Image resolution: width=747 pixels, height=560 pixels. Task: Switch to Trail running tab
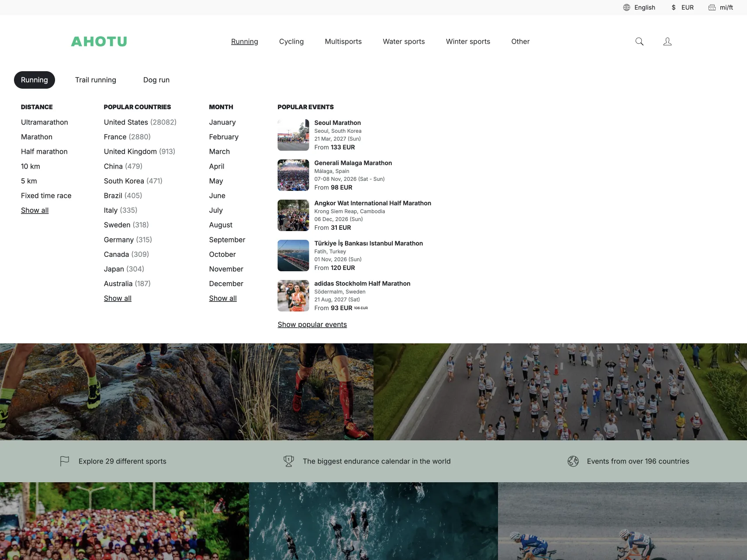tap(96, 80)
